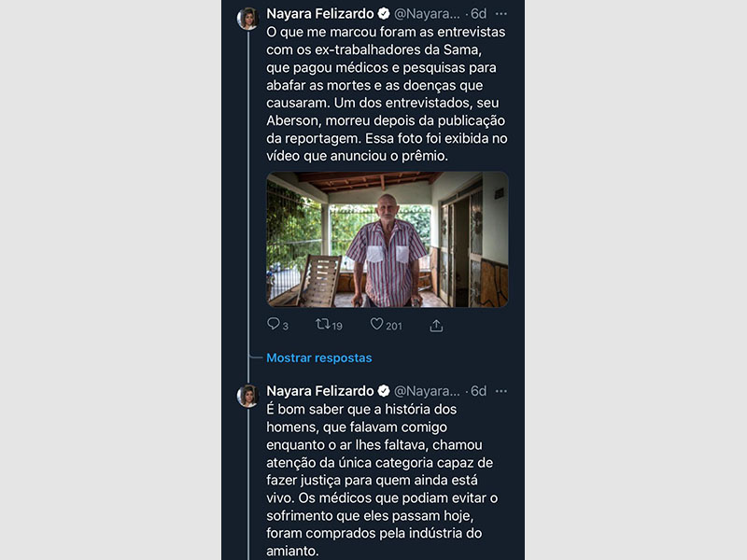The height and width of the screenshot is (560, 747).
Task: Open the more options menu on the first tweet
Action: pos(501,14)
